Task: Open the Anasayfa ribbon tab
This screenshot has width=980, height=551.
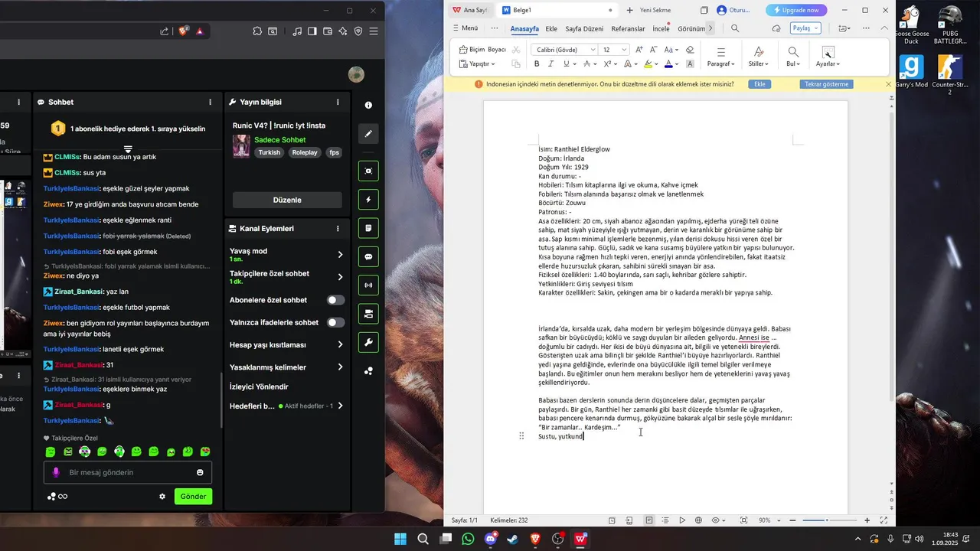Action: (x=524, y=28)
